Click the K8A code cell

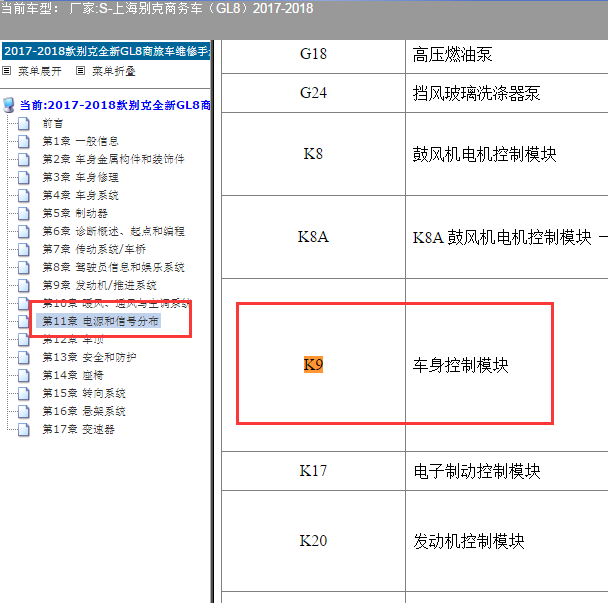point(313,237)
